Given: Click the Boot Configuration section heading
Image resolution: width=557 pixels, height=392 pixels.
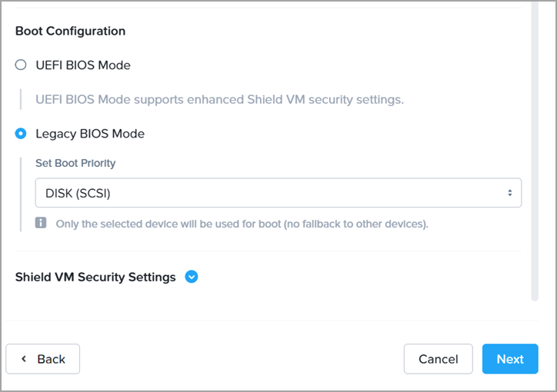Looking at the screenshot, I should point(70,32).
